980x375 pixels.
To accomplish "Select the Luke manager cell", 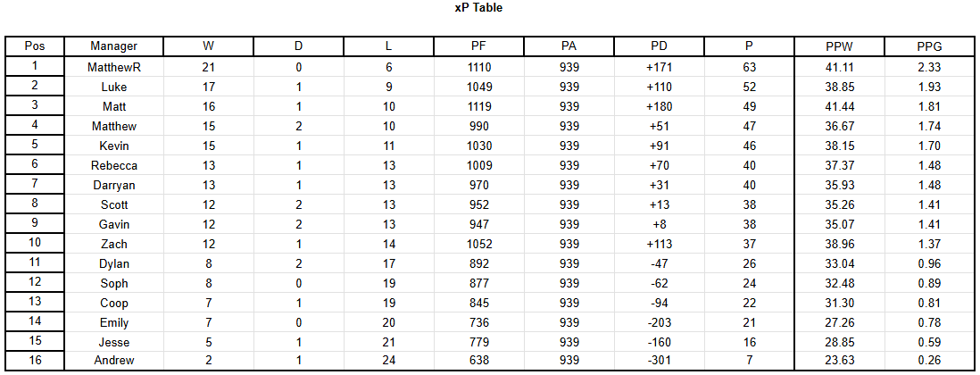I will click(x=113, y=87).
